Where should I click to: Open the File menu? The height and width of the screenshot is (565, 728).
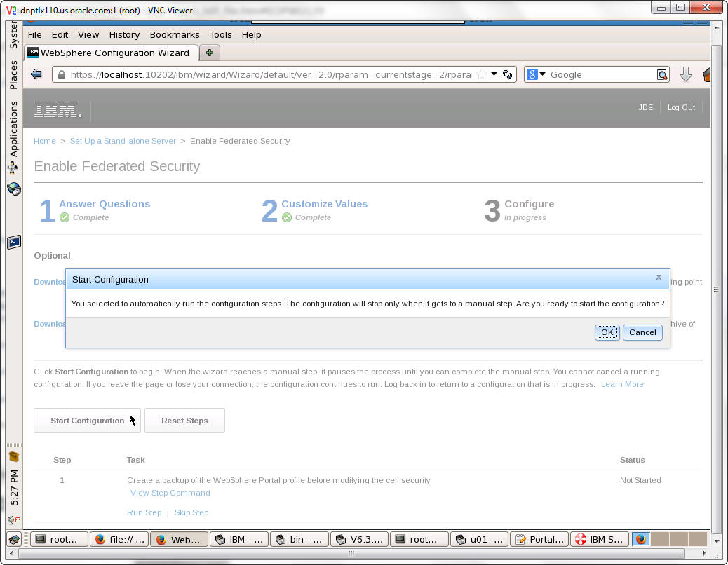coord(34,35)
